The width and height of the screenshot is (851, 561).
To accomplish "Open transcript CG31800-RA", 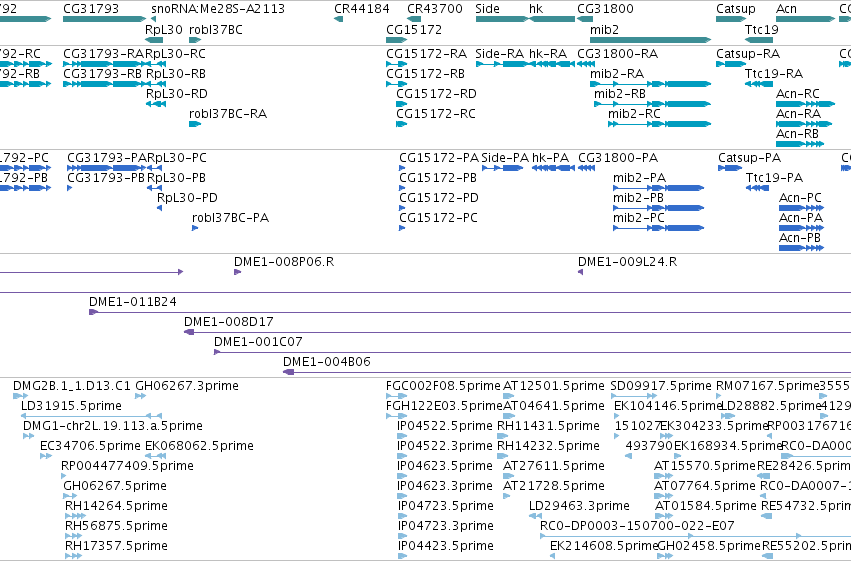I will pos(618,54).
